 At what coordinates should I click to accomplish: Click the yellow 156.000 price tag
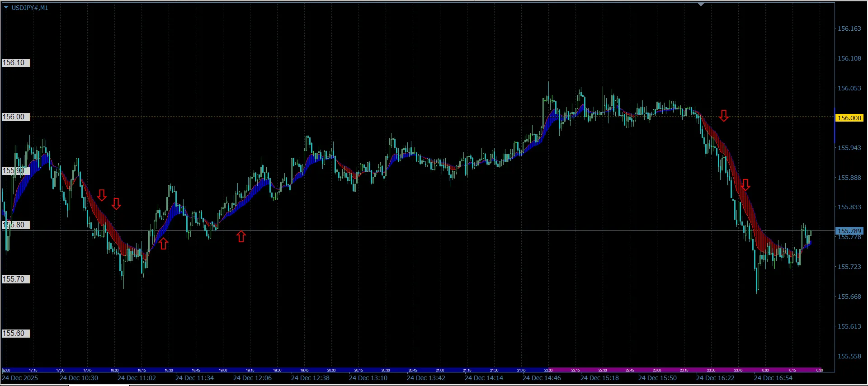(849, 118)
